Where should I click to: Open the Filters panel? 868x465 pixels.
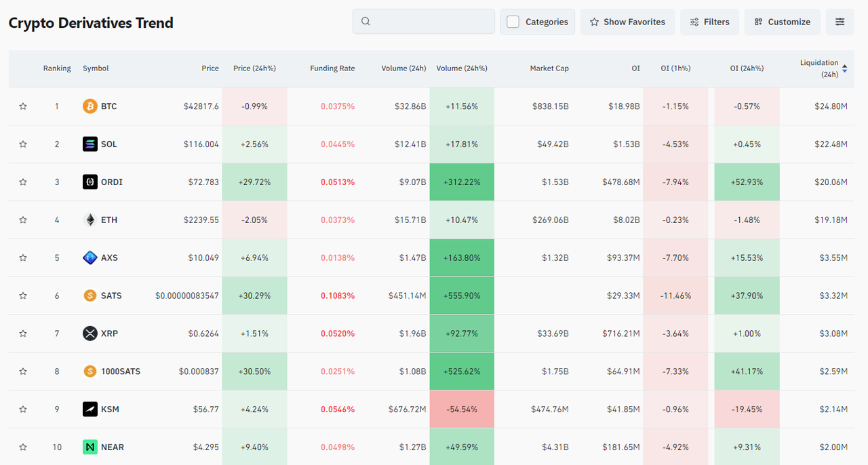click(709, 22)
